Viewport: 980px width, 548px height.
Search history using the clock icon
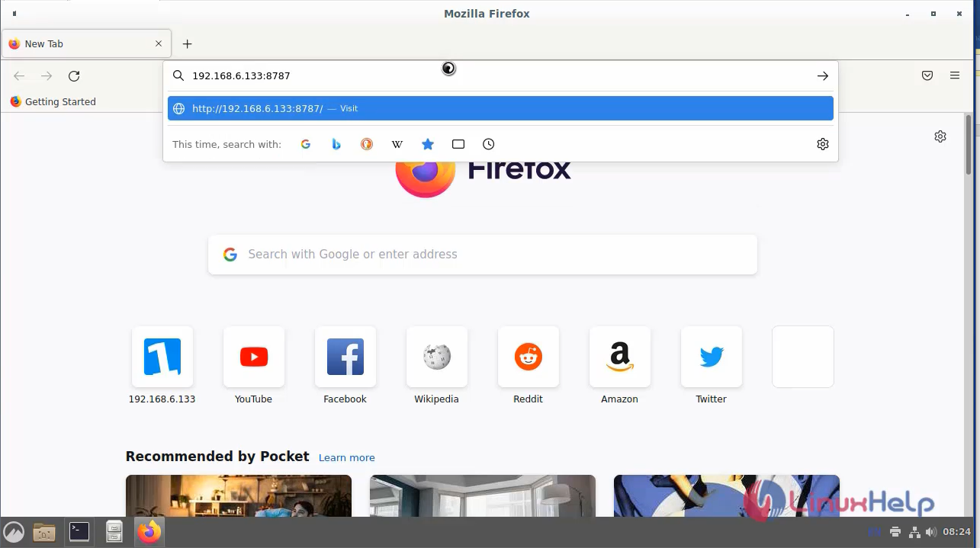pos(489,144)
